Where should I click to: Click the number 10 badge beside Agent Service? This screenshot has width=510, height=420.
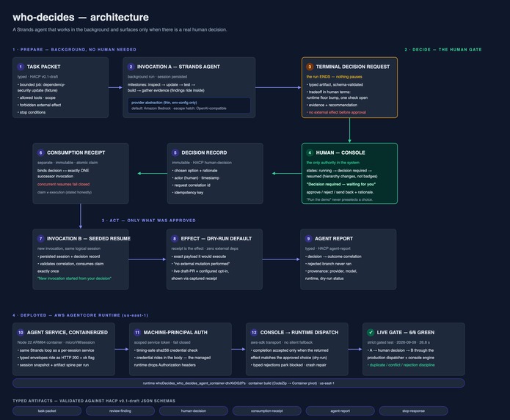click(21, 332)
